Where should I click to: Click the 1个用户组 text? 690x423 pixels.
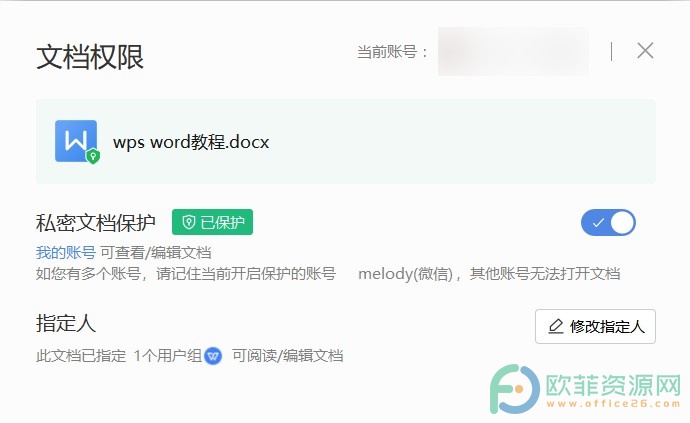168,356
